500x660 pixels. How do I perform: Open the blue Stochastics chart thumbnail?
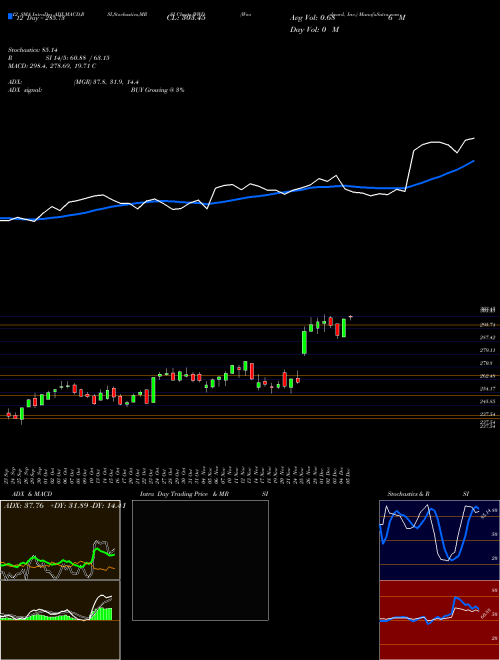point(439,540)
